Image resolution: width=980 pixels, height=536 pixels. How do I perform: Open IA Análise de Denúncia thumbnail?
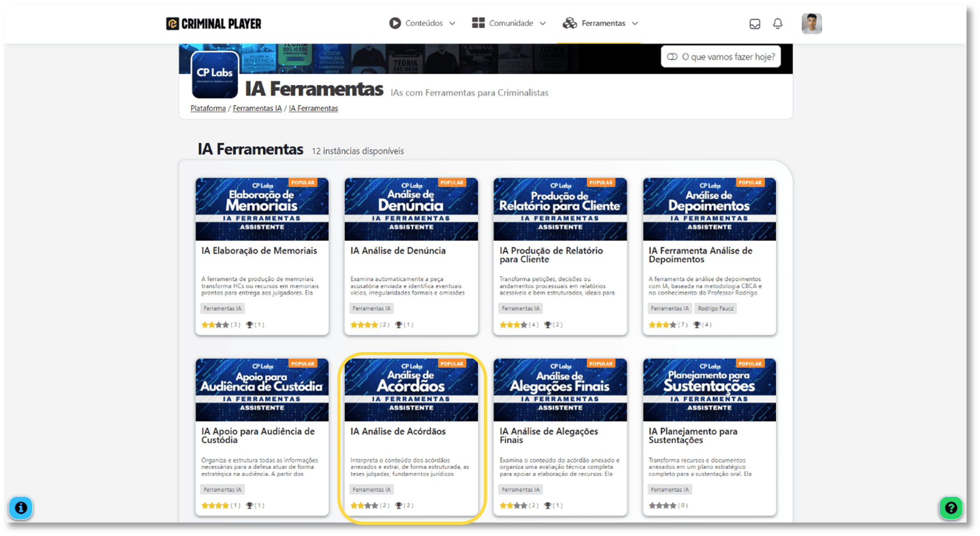(411, 209)
